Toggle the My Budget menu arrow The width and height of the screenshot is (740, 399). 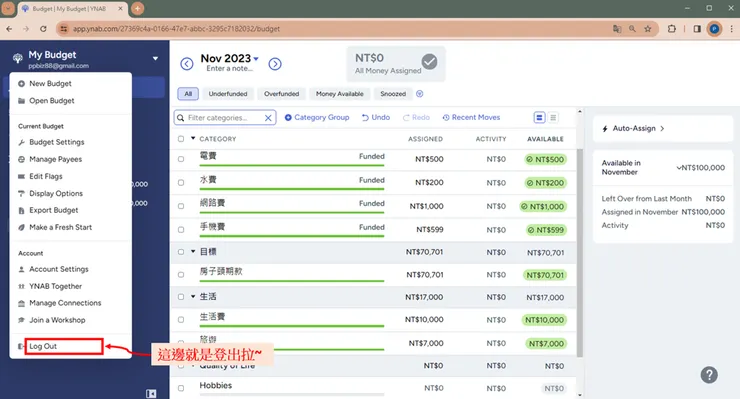coord(155,59)
